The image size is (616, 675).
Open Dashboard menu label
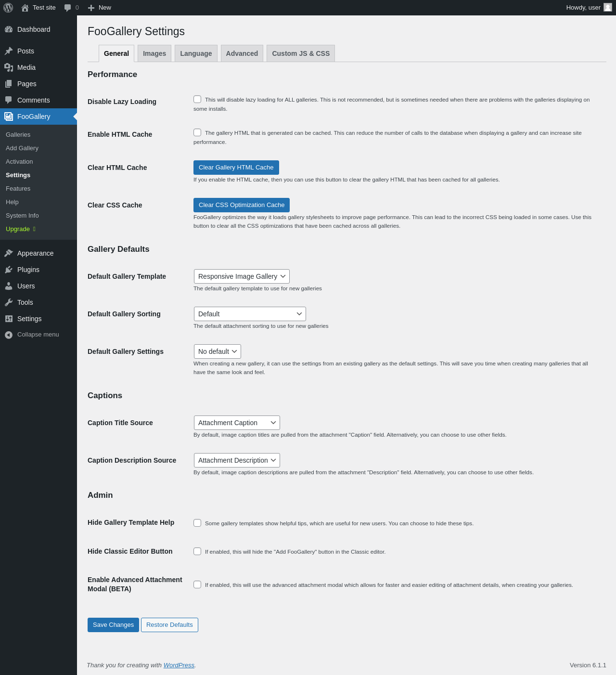tap(34, 29)
